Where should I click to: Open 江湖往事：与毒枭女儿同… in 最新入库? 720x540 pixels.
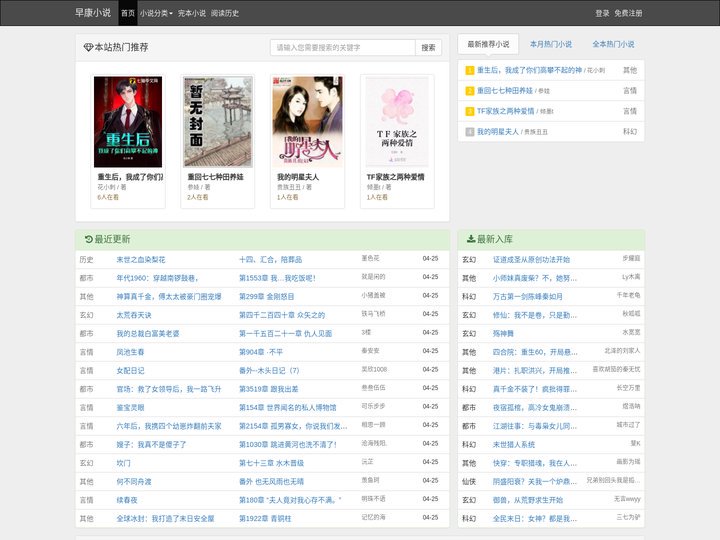pyautogui.click(x=535, y=426)
